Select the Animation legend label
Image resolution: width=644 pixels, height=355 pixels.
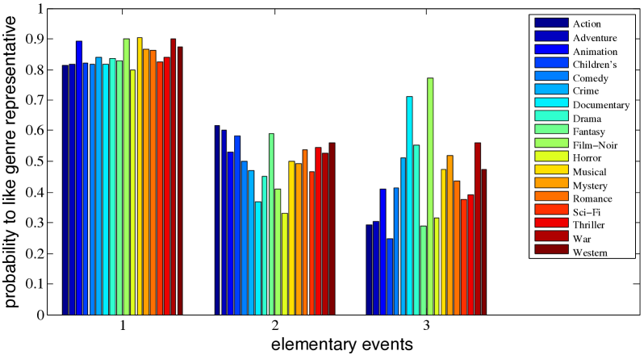[x=595, y=52]
